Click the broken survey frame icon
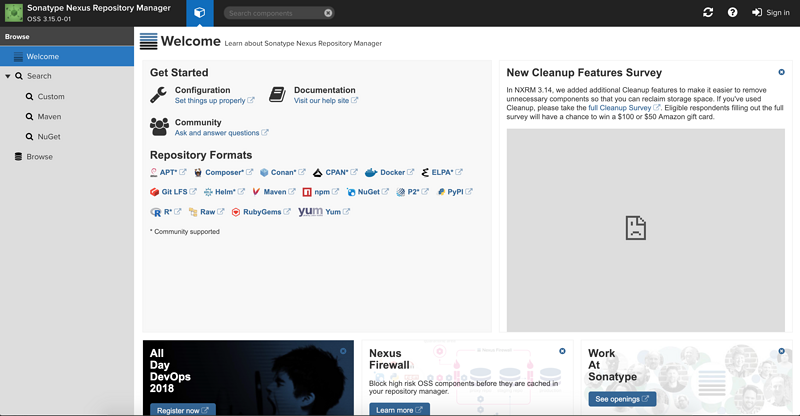800x416 pixels. [636, 228]
